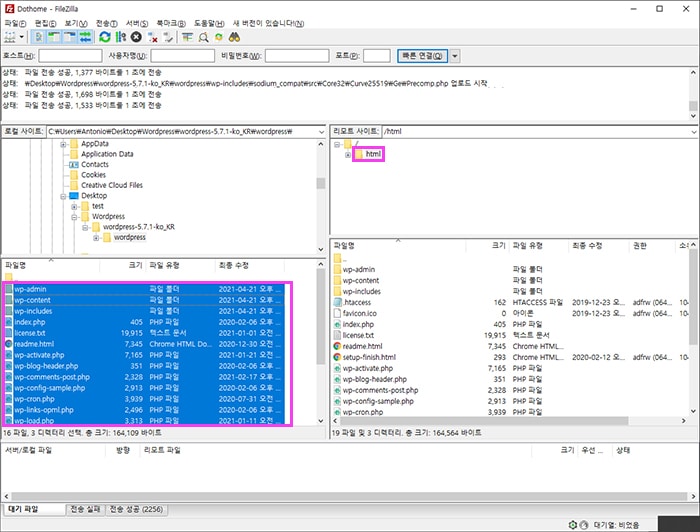Viewport: 700px width, 532px height.
Task: Open the 보기 menu
Action: pos(76,23)
